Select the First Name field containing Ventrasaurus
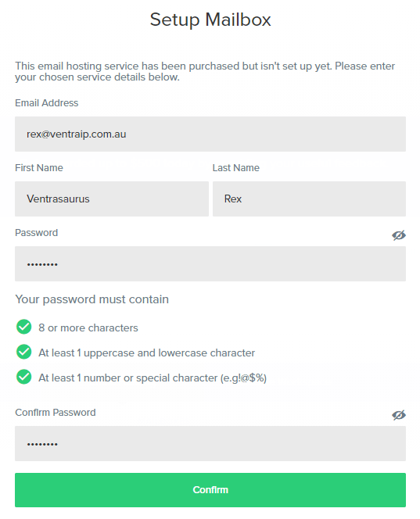This screenshot has width=420, height=519. [112, 199]
